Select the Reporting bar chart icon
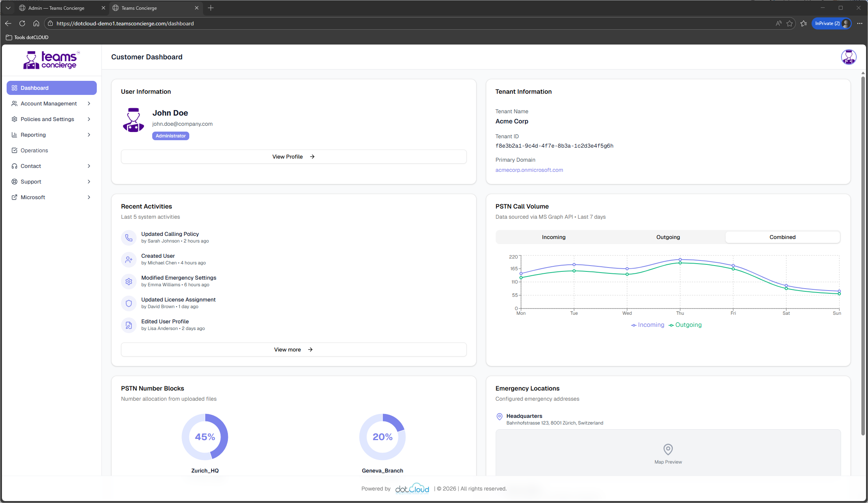This screenshot has height=503, width=868. coord(14,135)
